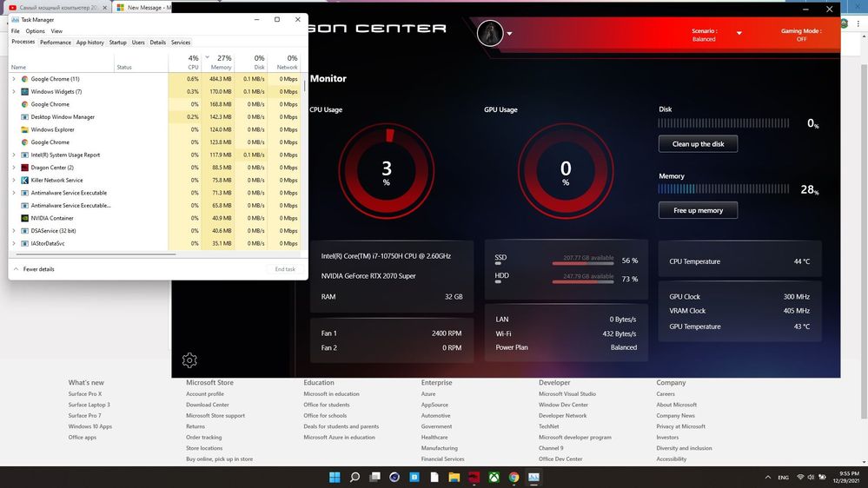Viewport: 868px width, 488px height.
Task: Switch to the New Message browser tab
Action: click(x=142, y=8)
